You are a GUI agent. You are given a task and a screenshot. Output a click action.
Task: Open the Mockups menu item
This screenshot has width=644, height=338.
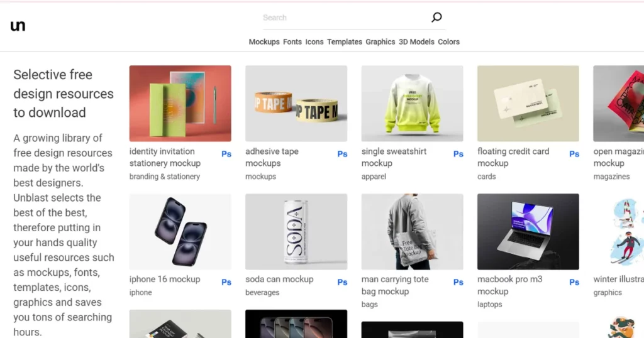(264, 42)
